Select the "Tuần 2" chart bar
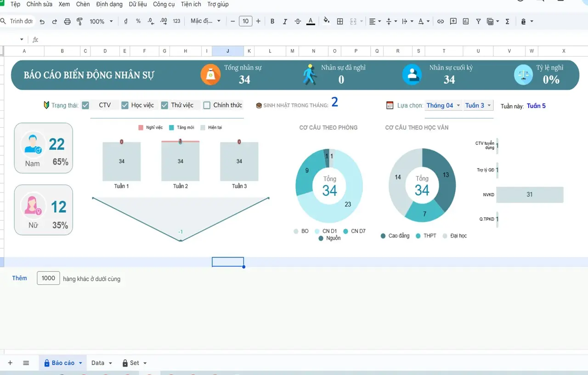This screenshot has height=375, width=588. click(181, 161)
